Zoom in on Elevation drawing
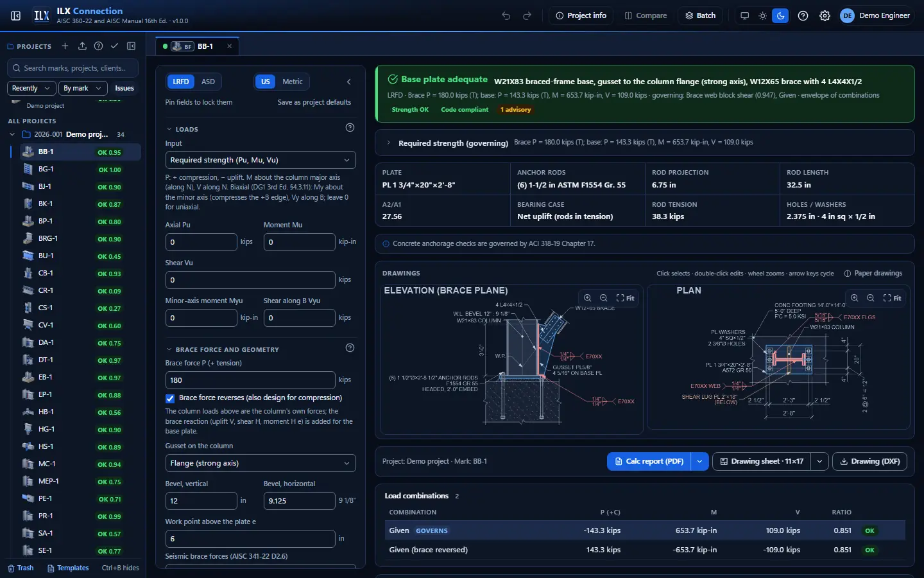Screen dimensions: 924x578 [587, 298]
